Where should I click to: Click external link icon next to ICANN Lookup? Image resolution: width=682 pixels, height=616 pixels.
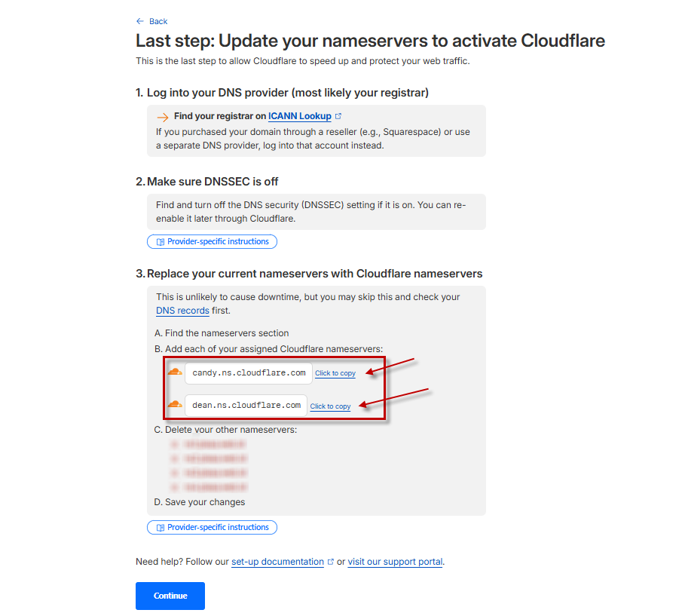click(338, 116)
